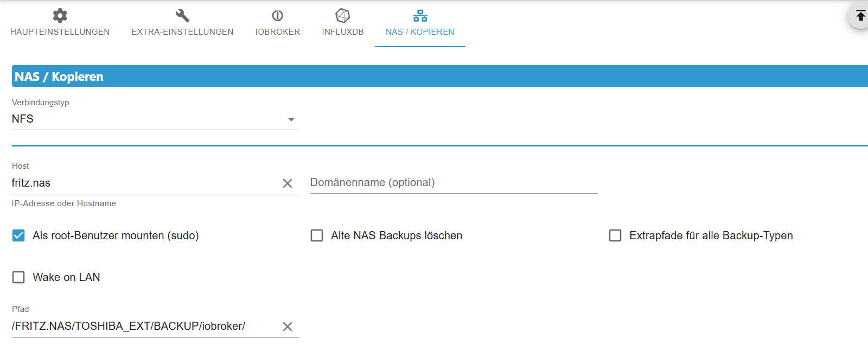Clear the Host field with X icon
Image resolution: width=868 pixels, height=351 pixels.
pos(288,183)
